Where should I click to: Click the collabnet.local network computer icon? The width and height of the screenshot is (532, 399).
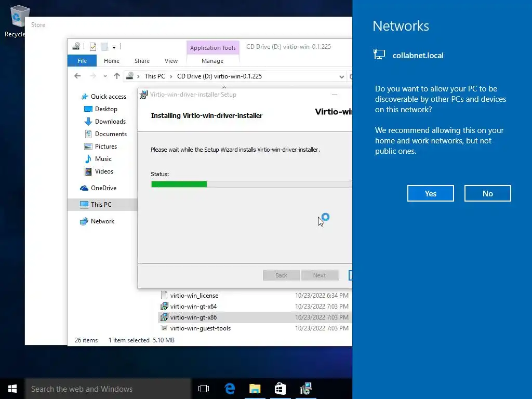coord(379,55)
